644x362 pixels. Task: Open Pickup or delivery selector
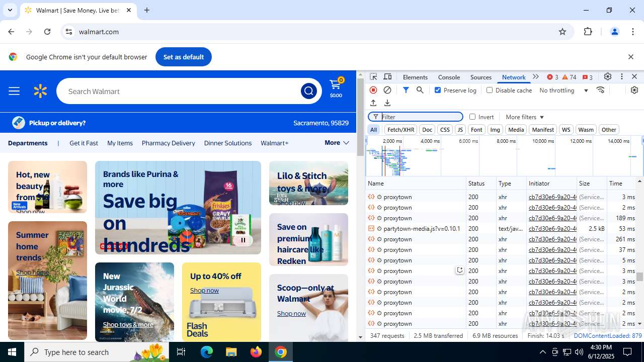point(49,123)
